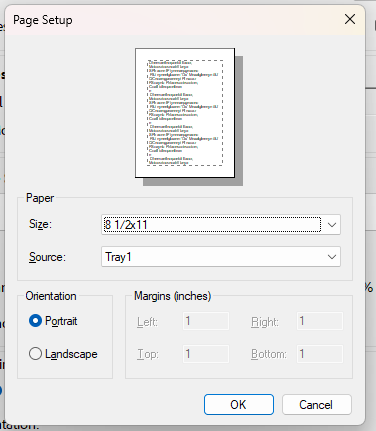Viewport: 376px width, 431px height.
Task: Open the paper Size dropdown arrow
Action: coord(332,225)
